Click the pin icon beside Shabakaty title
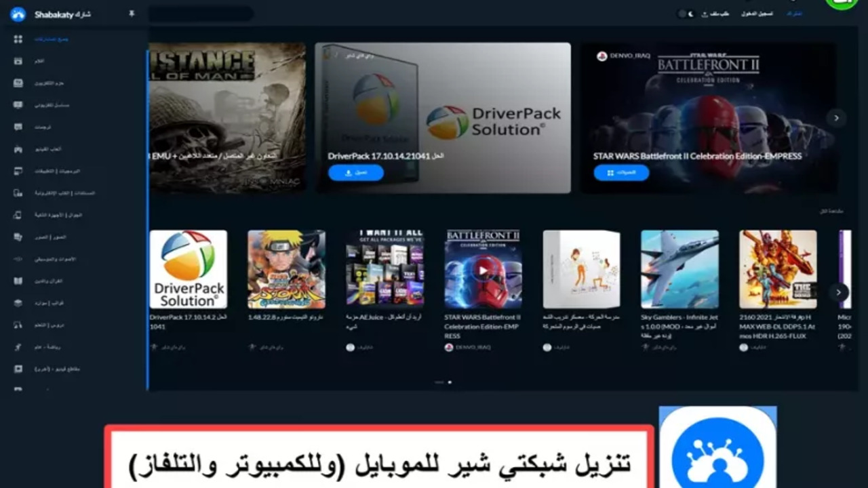Viewport: 868px width, 488px height. coord(132,14)
